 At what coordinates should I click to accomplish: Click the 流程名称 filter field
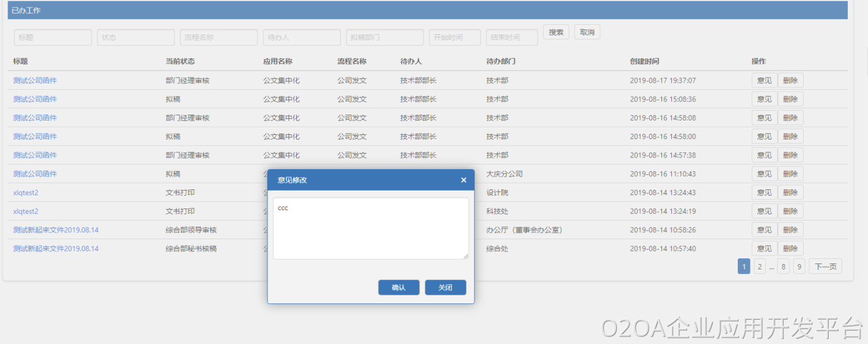(x=218, y=38)
